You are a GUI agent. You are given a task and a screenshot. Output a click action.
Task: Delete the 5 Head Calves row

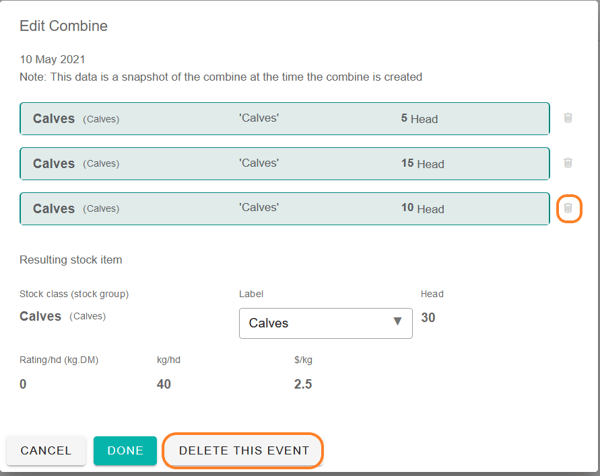pos(568,118)
